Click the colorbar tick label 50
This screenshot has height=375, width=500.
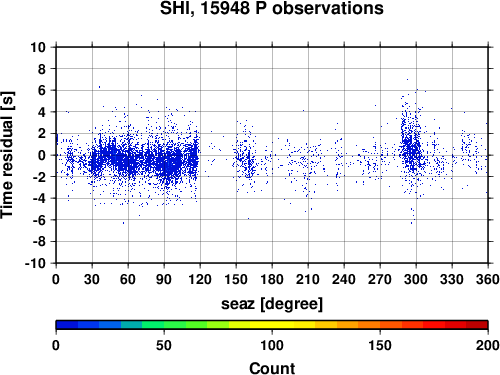tap(164, 345)
